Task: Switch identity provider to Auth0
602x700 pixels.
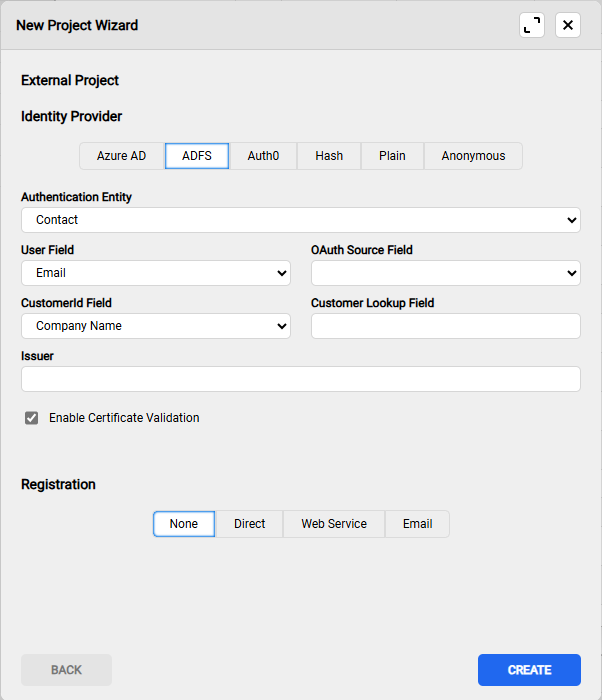Action: point(263,156)
